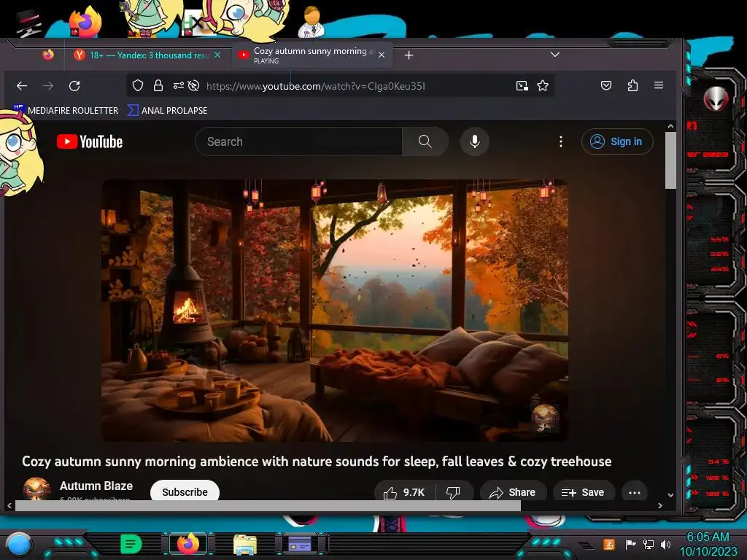Click the horizontal scrollbar thumb
747x560 pixels.
click(x=268, y=505)
